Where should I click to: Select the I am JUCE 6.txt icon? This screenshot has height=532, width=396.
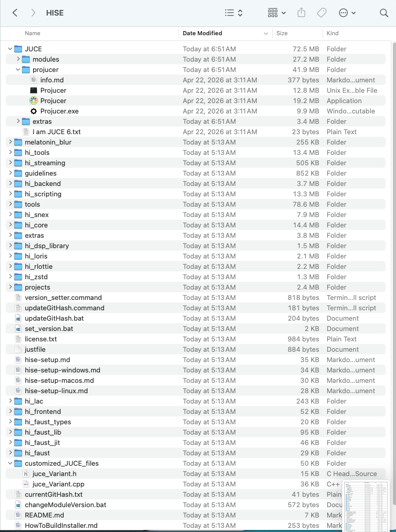pos(26,132)
